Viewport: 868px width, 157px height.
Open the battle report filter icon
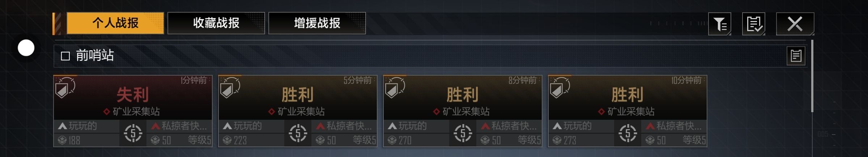point(720,24)
